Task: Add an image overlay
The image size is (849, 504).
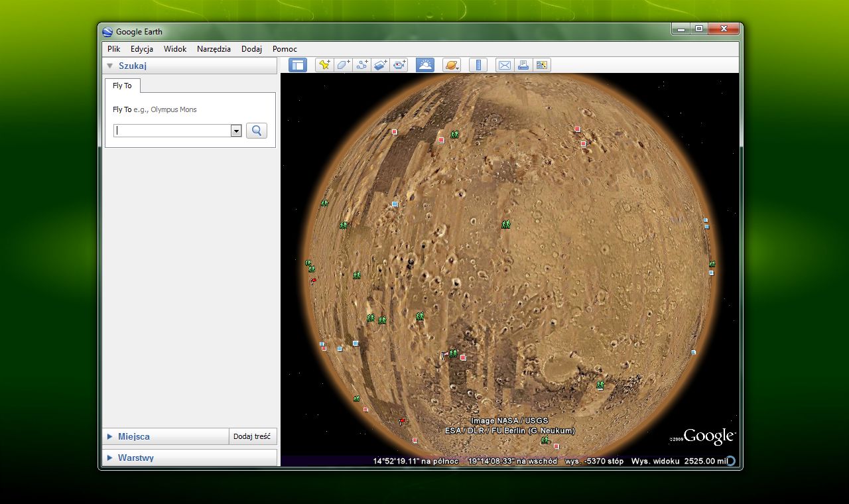Action: [x=380, y=65]
